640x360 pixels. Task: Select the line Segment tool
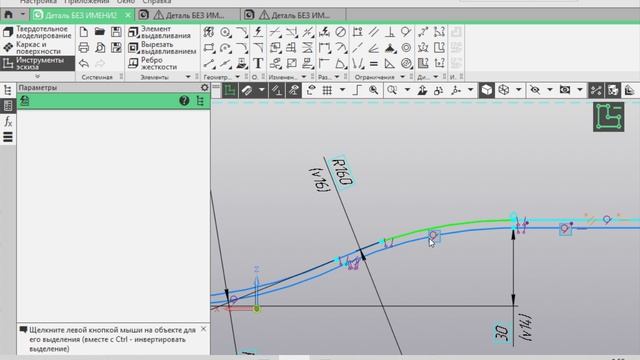tap(209, 63)
